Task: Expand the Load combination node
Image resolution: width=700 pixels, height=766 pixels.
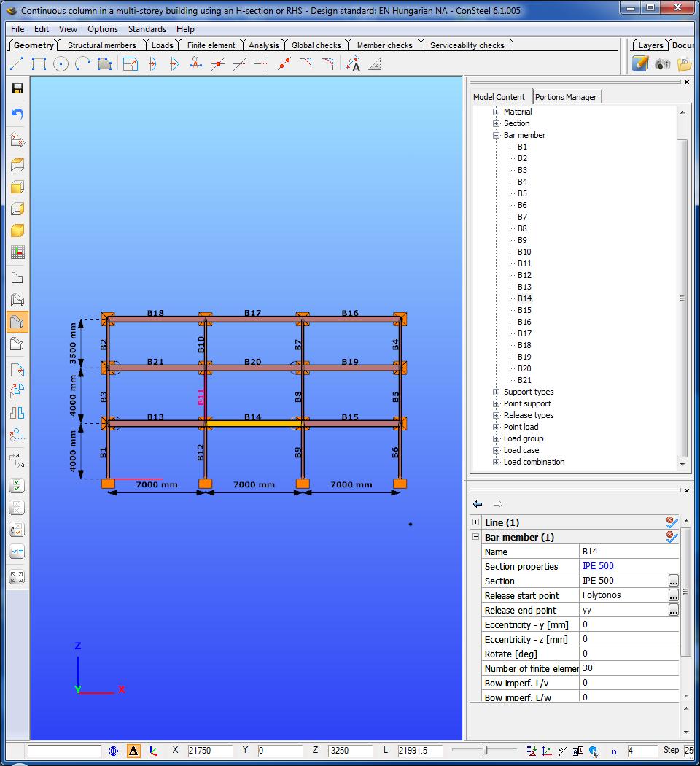Action: point(496,462)
